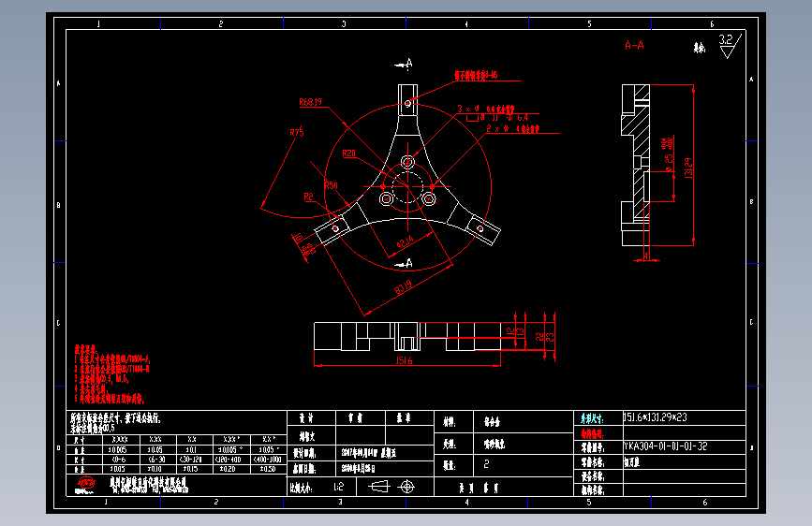Click the "±0.005" tolerance cell under X.XXX
This screenshot has height=526, width=812.
pyautogui.click(x=118, y=449)
